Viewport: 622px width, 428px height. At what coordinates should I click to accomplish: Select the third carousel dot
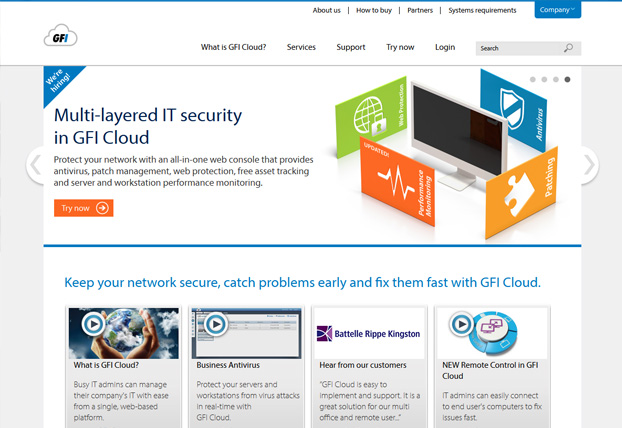pyautogui.click(x=556, y=79)
